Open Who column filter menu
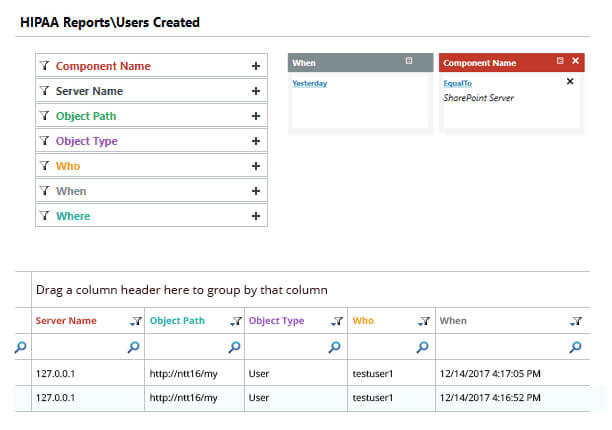This screenshot has height=430, width=612. tap(424, 321)
